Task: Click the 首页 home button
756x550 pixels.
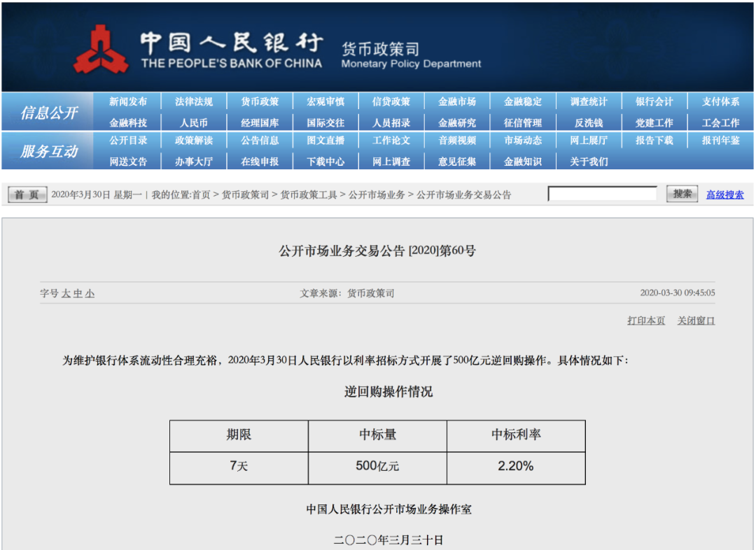Action: coord(28,195)
